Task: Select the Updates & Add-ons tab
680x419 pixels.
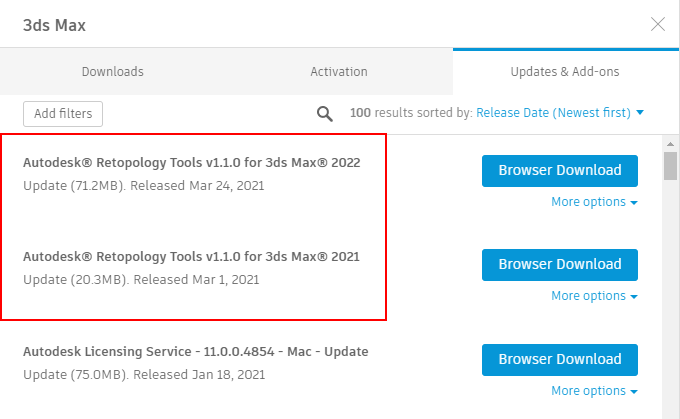Action: pyautogui.click(x=566, y=72)
